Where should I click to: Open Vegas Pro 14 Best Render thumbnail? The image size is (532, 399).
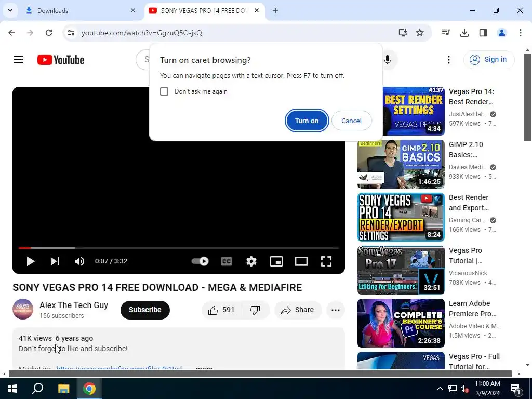point(413,111)
